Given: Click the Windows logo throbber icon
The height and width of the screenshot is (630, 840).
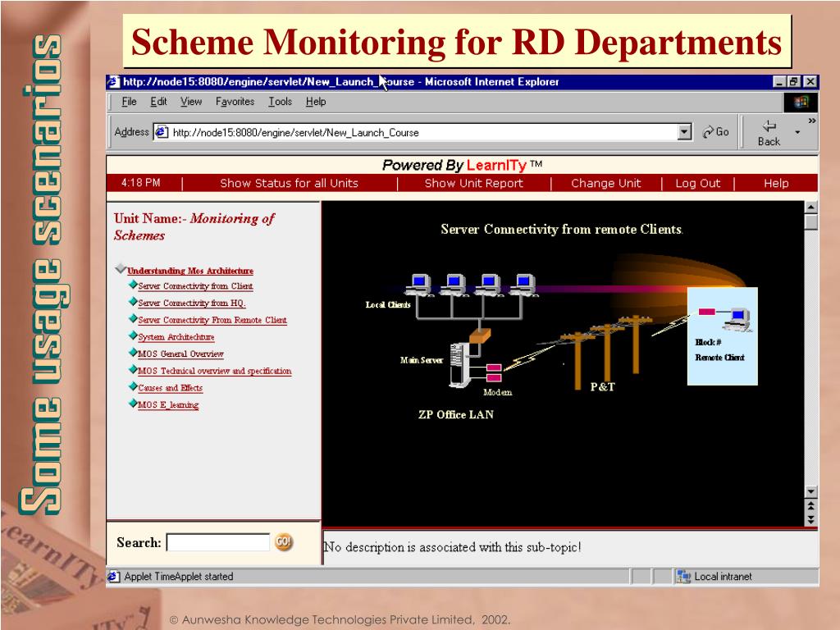Looking at the screenshot, I should coord(801,102).
